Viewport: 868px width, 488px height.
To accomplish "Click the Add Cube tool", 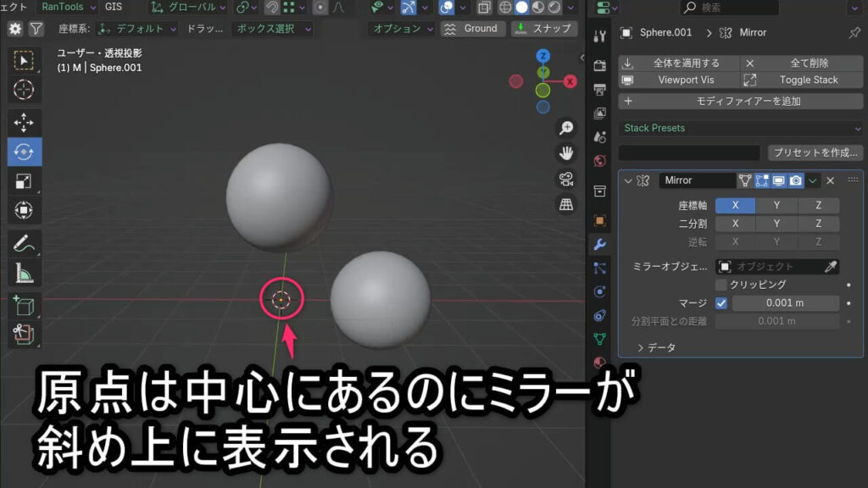I will (24, 306).
